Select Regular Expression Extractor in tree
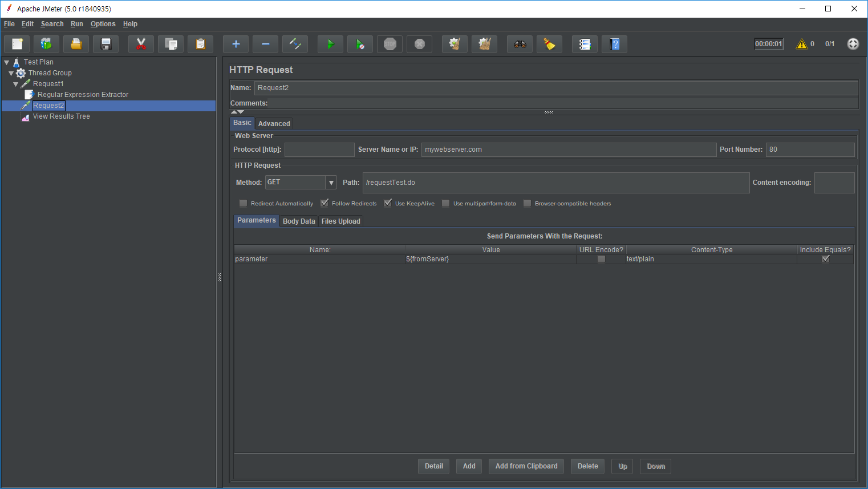The image size is (868, 489). 83,95
